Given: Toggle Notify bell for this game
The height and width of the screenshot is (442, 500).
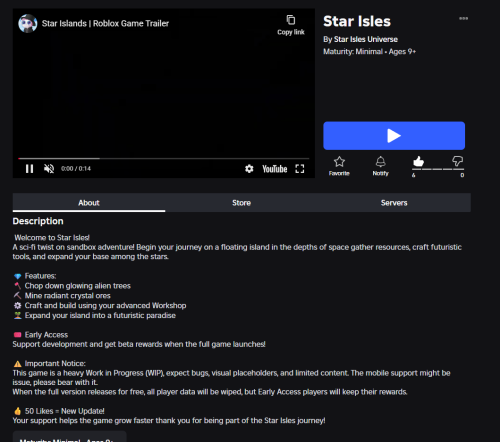Looking at the screenshot, I should pos(380,166).
